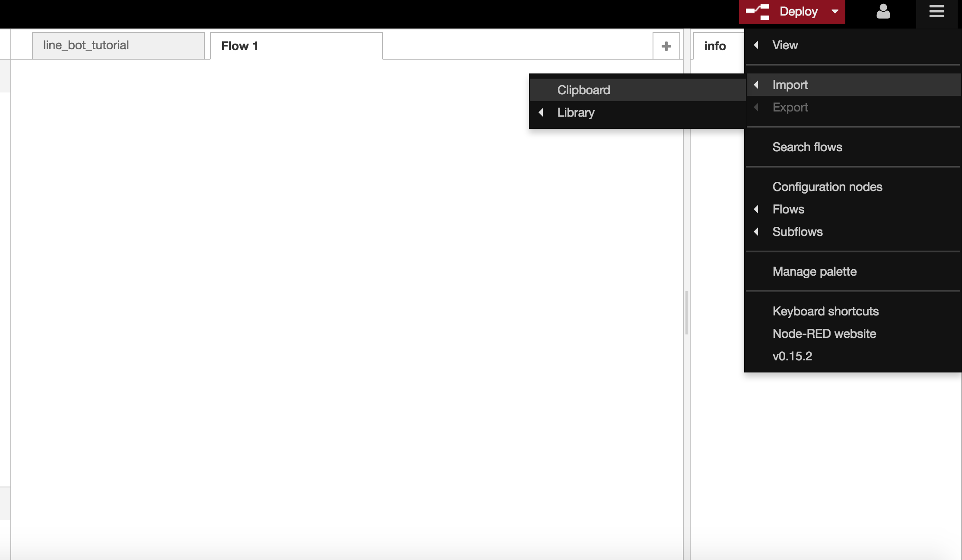Open the Export submenu
This screenshot has height=560, width=962.
pyautogui.click(x=853, y=107)
